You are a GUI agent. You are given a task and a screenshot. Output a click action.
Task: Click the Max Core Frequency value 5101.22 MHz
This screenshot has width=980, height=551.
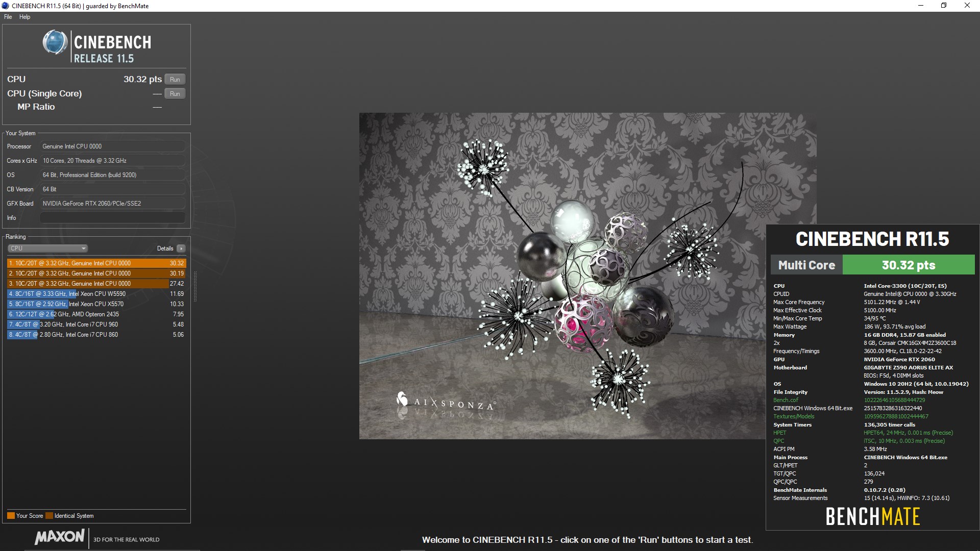892,303
